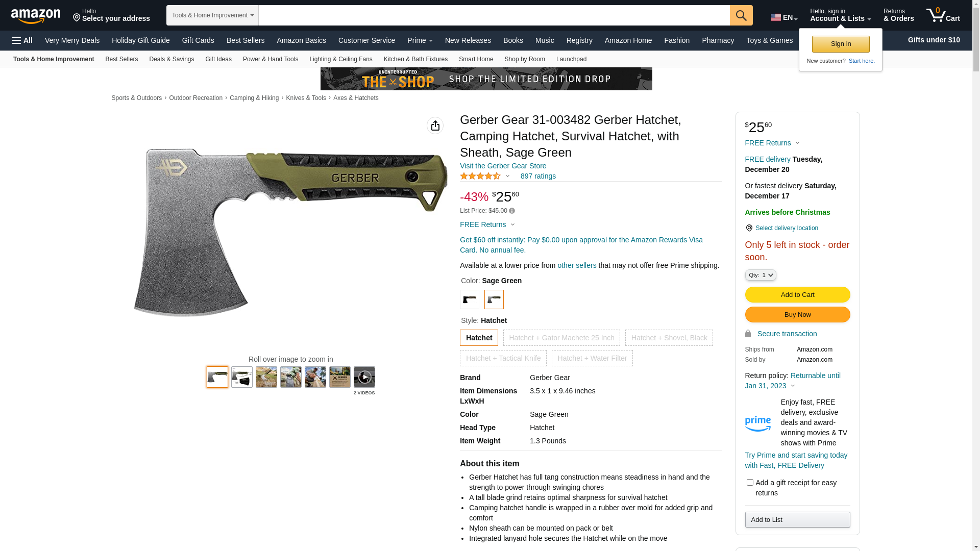Open the All hamburger menu
980x551 pixels.
pyautogui.click(x=22, y=40)
